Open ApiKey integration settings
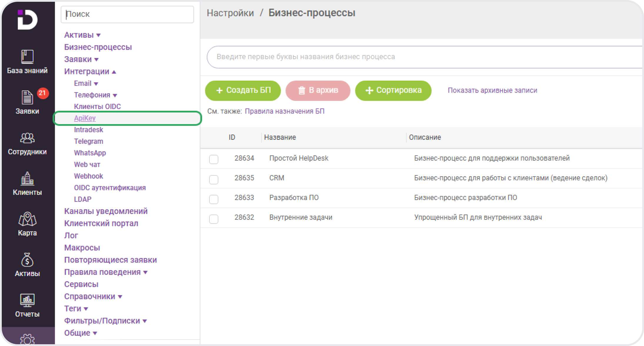644x346 pixels. pyautogui.click(x=85, y=118)
